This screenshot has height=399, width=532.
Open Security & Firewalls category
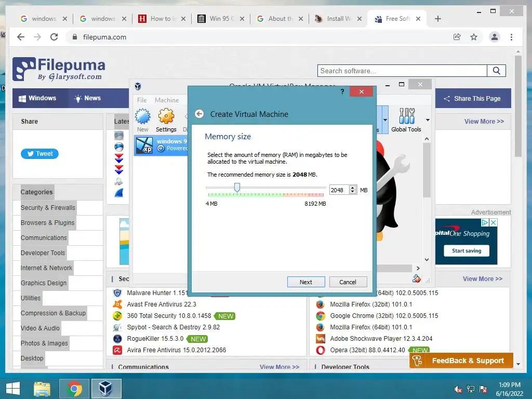48,208
